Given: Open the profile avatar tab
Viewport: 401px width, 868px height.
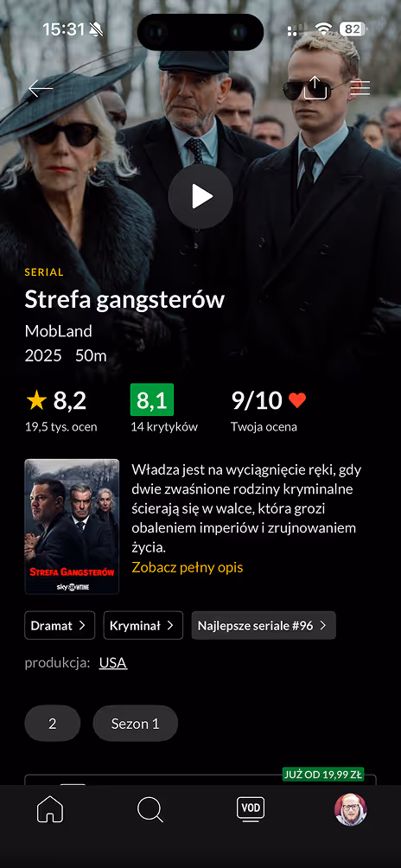Looking at the screenshot, I should click(351, 810).
